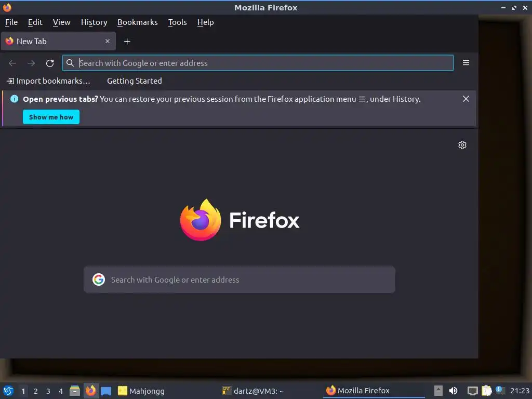Open the system start menu in taskbar
This screenshot has height=399, width=532.
8,391
